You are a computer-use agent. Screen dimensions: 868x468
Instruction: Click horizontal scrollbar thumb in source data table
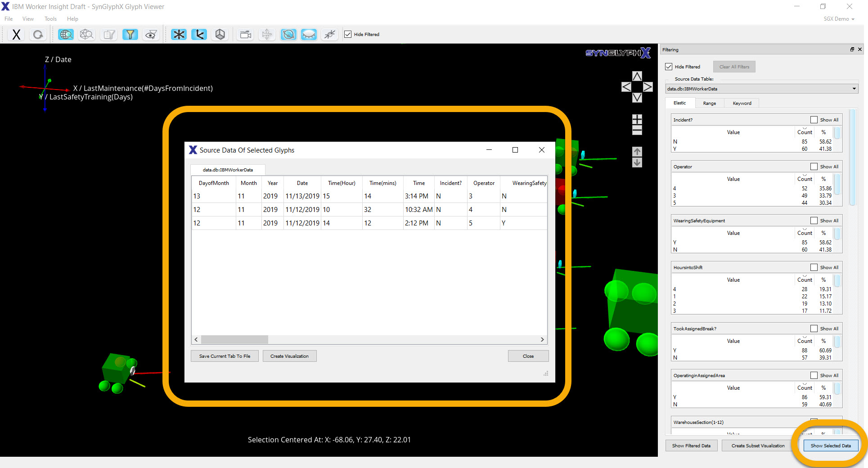pyautogui.click(x=234, y=339)
